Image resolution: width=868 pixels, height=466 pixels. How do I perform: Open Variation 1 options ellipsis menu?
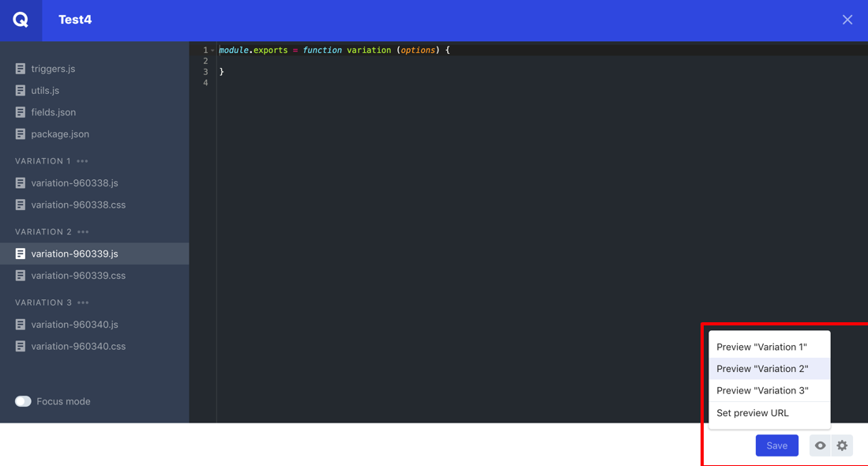tap(82, 161)
